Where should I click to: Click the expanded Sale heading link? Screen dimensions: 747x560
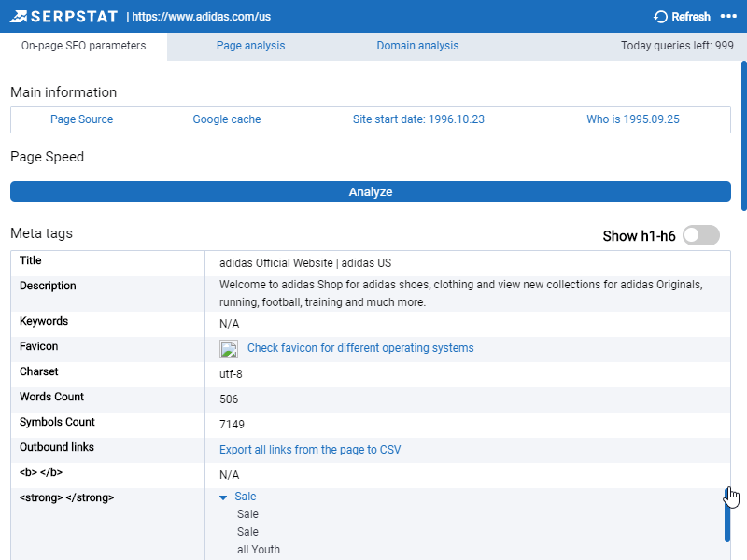point(246,497)
